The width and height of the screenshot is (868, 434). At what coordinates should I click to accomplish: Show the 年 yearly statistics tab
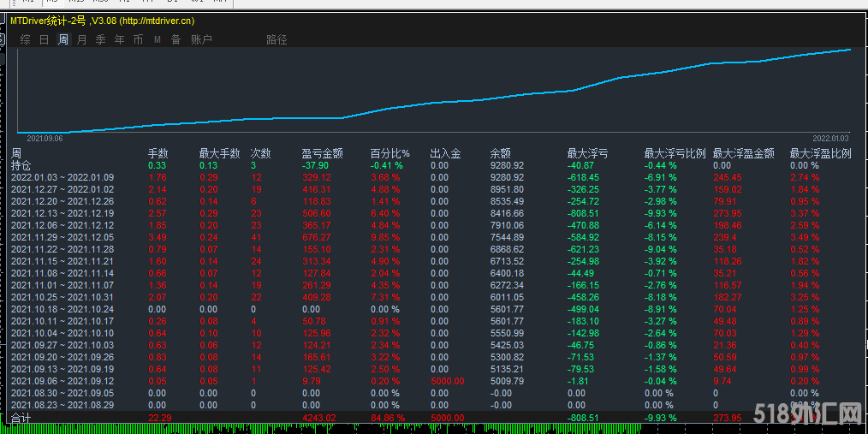119,39
